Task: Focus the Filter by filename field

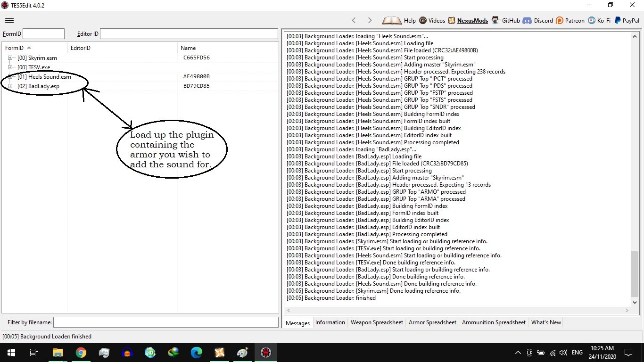Action: (166, 322)
